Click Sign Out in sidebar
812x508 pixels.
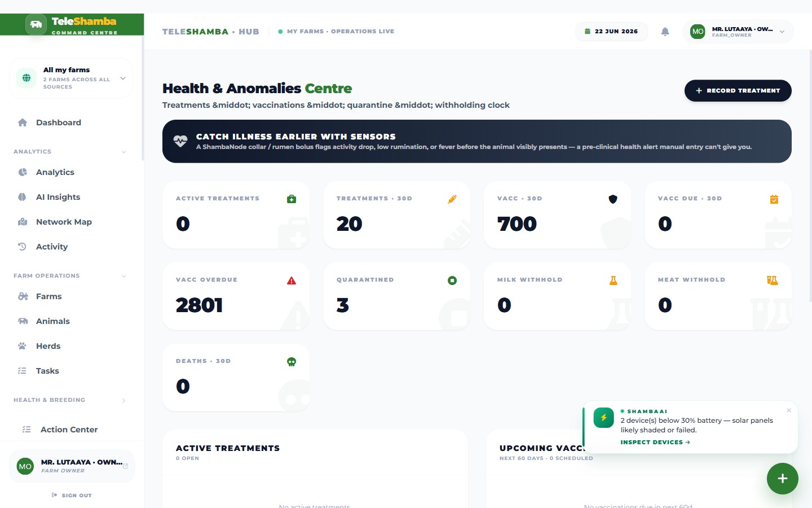click(x=71, y=495)
